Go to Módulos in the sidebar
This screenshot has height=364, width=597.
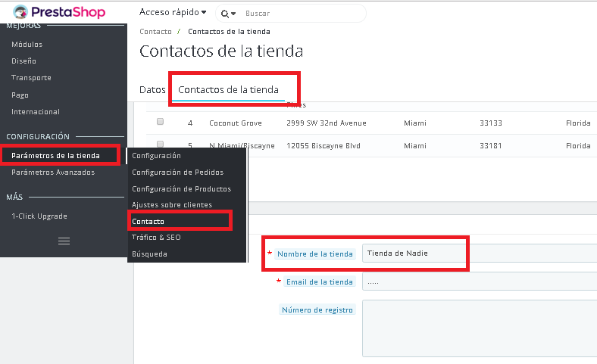click(x=27, y=44)
